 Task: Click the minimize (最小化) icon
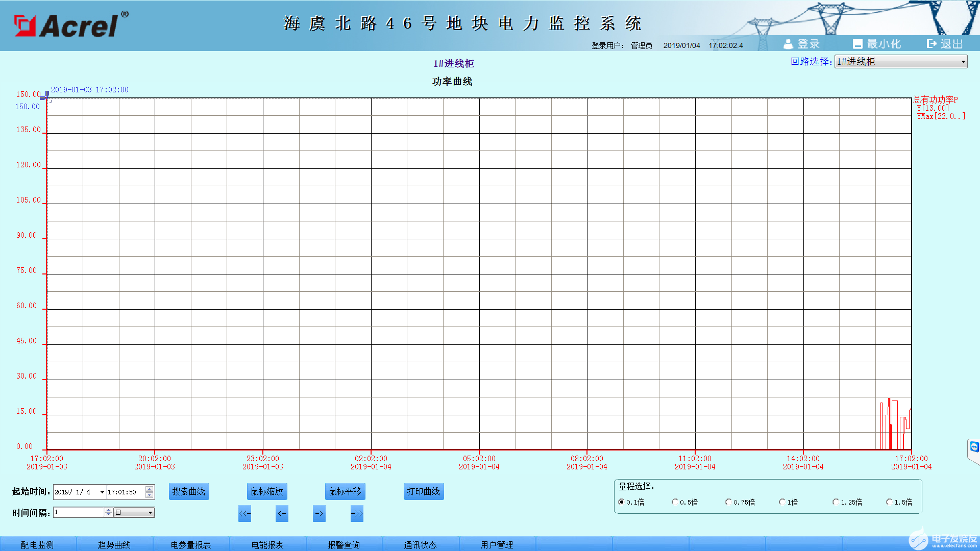[857, 44]
